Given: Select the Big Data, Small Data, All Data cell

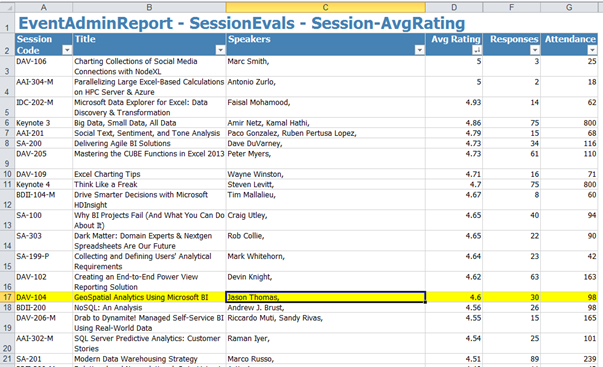Looking at the screenshot, I should 149,123.
